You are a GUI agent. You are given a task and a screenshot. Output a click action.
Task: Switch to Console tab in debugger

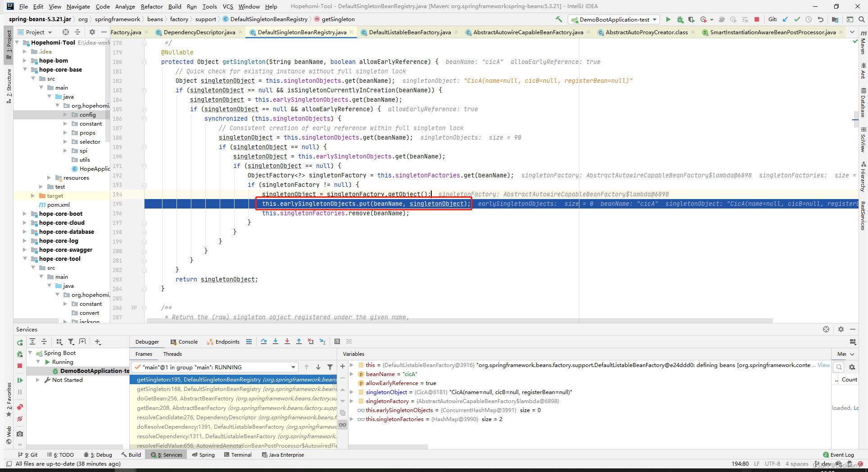tap(184, 341)
